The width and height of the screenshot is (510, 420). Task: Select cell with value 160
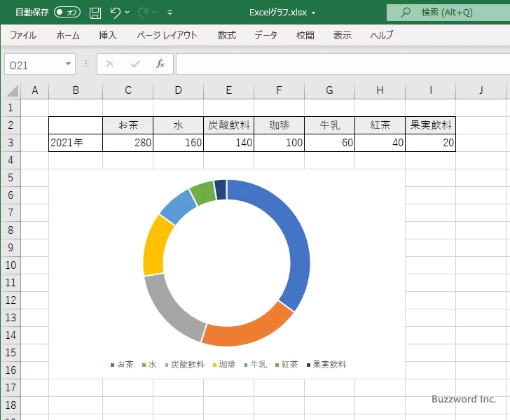click(x=178, y=142)
